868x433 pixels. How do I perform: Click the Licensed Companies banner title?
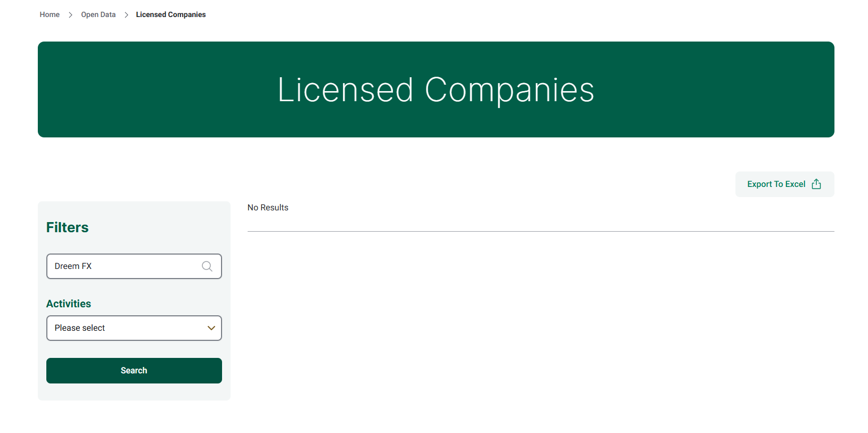point(436,89)
